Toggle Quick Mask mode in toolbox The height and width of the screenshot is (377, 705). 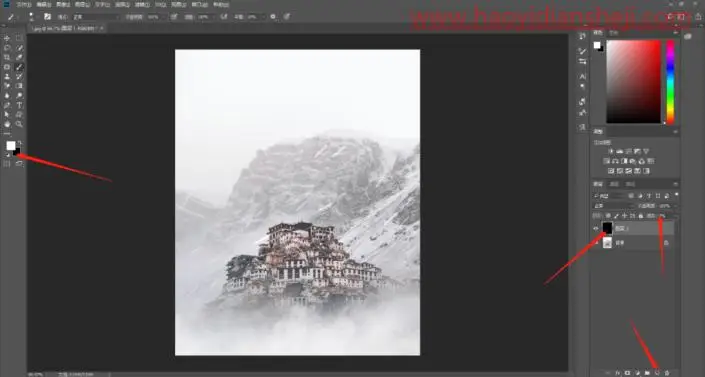pyautogui.click(x=7, y=164)
